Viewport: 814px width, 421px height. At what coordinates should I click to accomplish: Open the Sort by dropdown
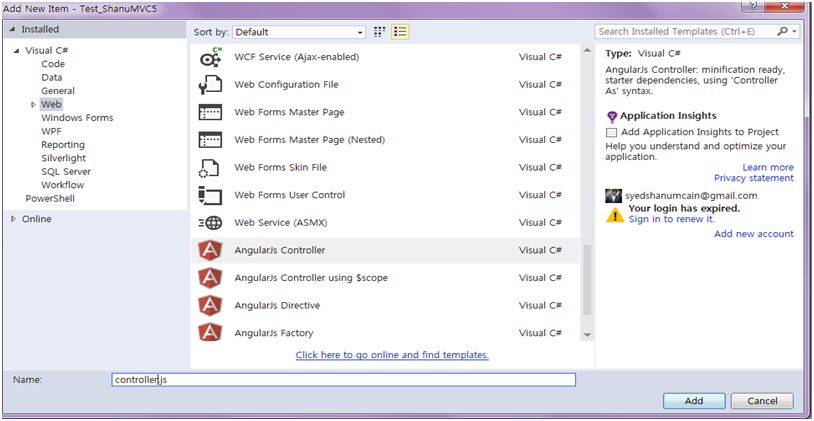tap(298, 32)
